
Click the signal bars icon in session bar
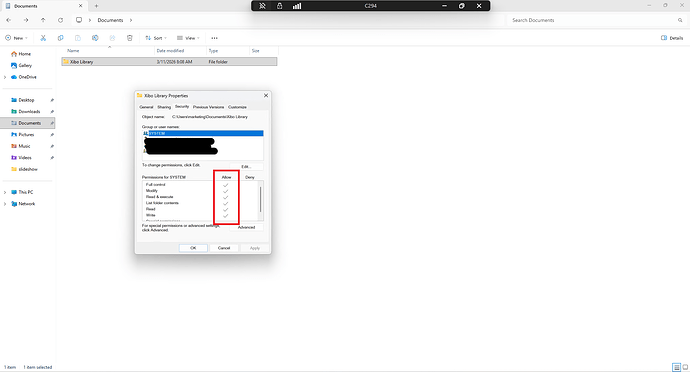[x=297, y=6]
